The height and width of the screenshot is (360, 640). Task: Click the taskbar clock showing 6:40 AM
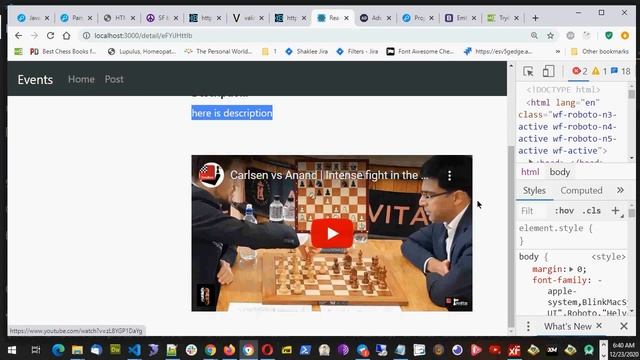[624, 350]
